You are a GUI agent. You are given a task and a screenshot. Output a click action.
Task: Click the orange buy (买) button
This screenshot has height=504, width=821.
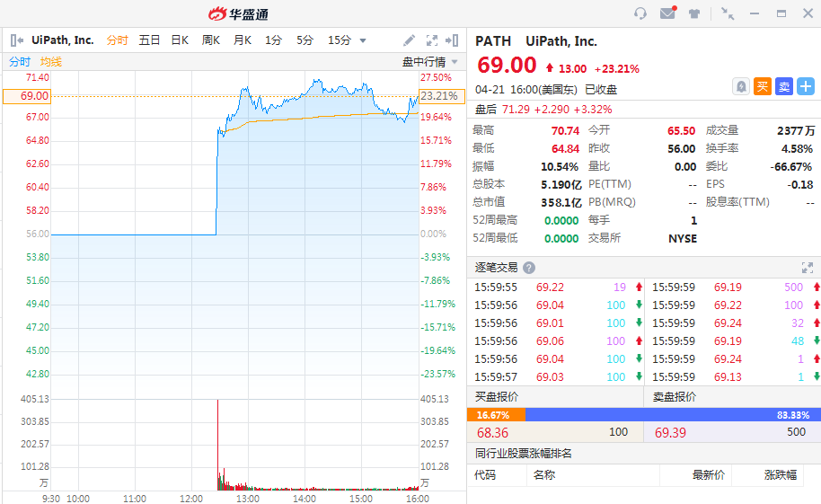coord(763,86)
